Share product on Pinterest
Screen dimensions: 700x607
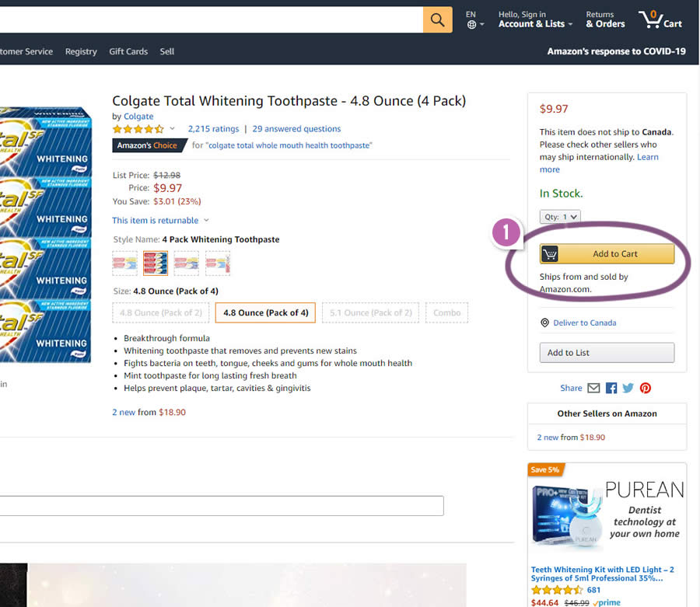click(646, 388)
